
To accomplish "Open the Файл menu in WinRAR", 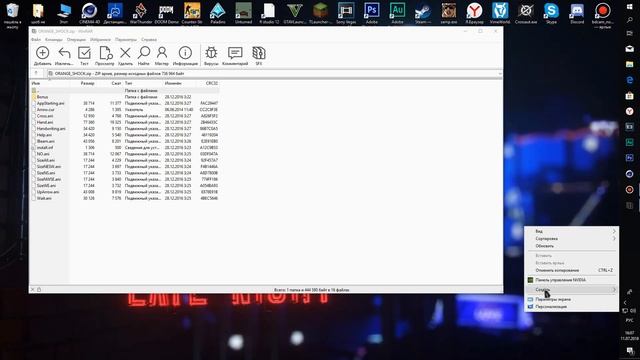I will click(x=36, y=40).
